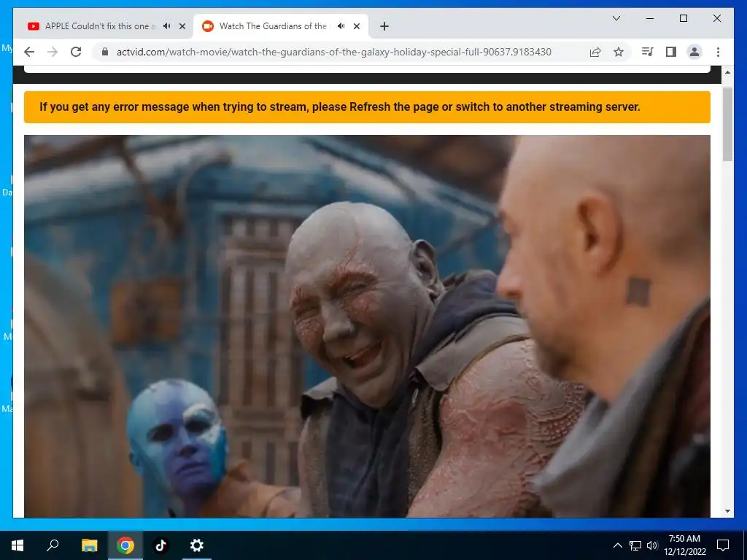Open Settings gear in the taskbar
Screen dimensions: 747x560
coord(196,545)
